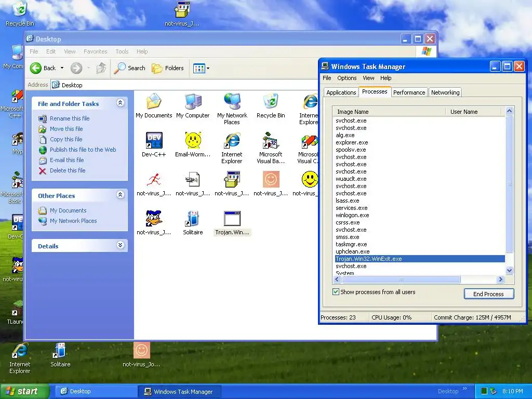Click Copy this file link

(x=66, y=139)
